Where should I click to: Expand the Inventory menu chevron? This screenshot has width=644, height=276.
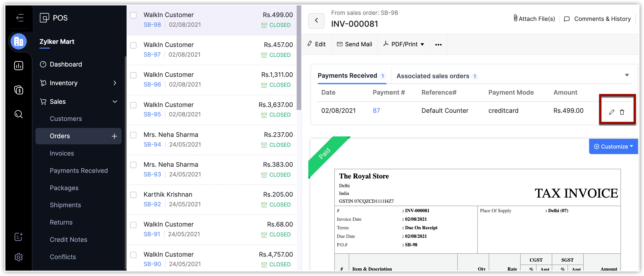pos(115,83)
